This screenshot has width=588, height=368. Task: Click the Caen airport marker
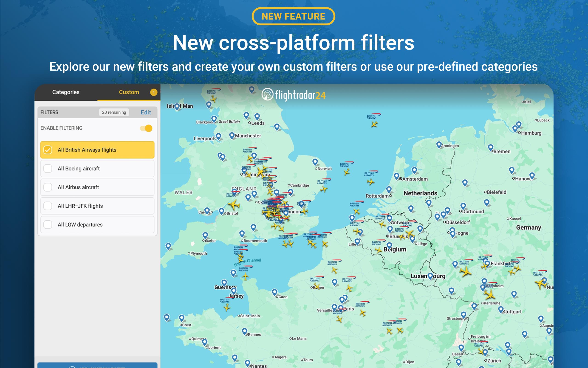[x=274, y=292]
